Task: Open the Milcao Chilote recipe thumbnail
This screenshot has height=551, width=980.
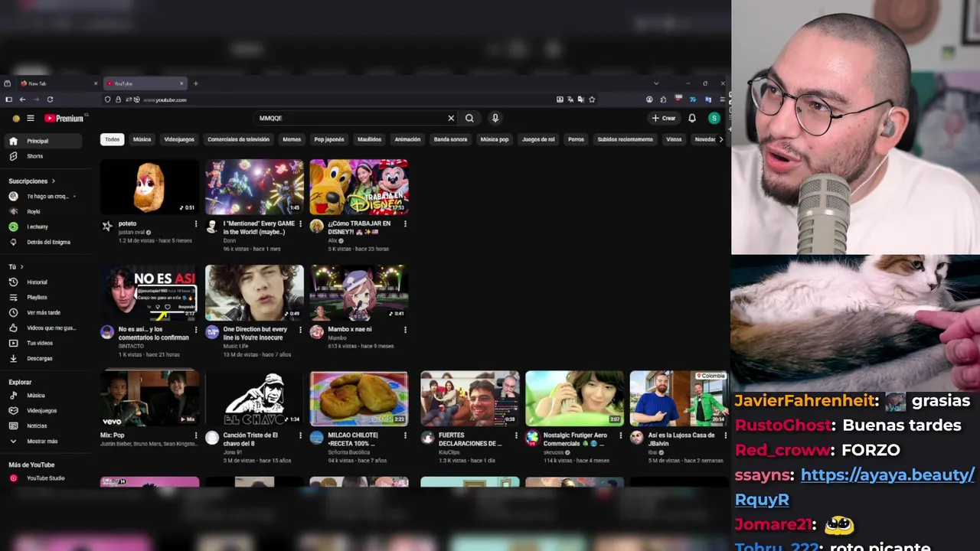Action: click(x=359, y=399)
